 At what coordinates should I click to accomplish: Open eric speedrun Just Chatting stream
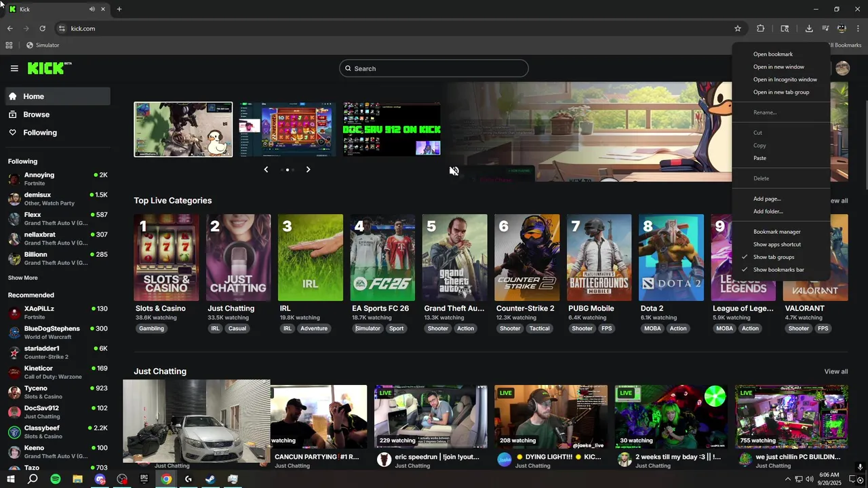(x=431, y=417)
